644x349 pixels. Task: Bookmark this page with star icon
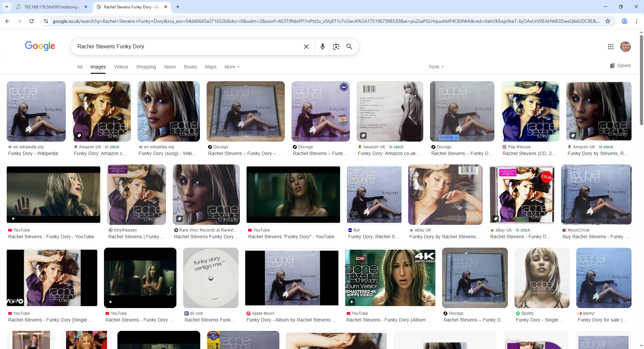click(x=608, y=21)
